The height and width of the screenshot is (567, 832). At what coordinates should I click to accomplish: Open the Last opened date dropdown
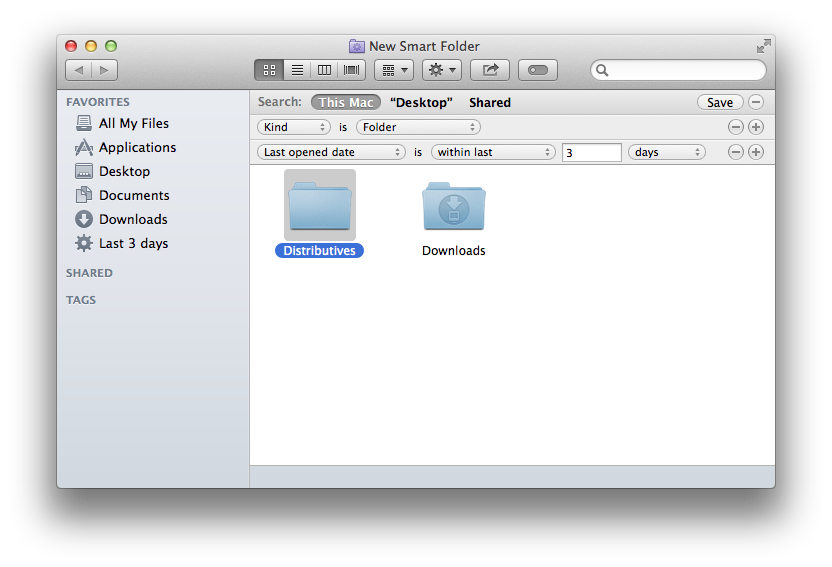pos(331,152)
